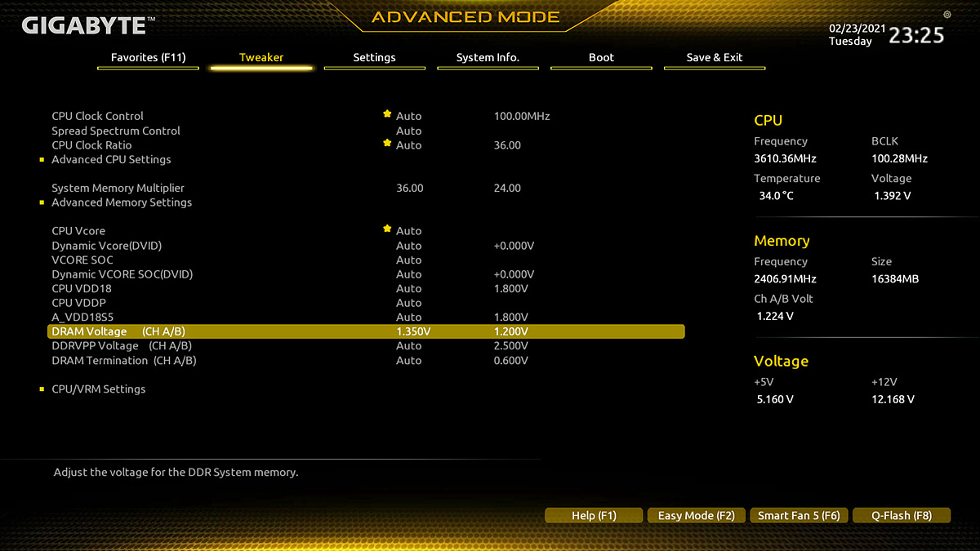The width and height of the screenshot is (980, 551).
Task: Click the +12V 12.168 V reading
Action: click(x=893, y=399)
